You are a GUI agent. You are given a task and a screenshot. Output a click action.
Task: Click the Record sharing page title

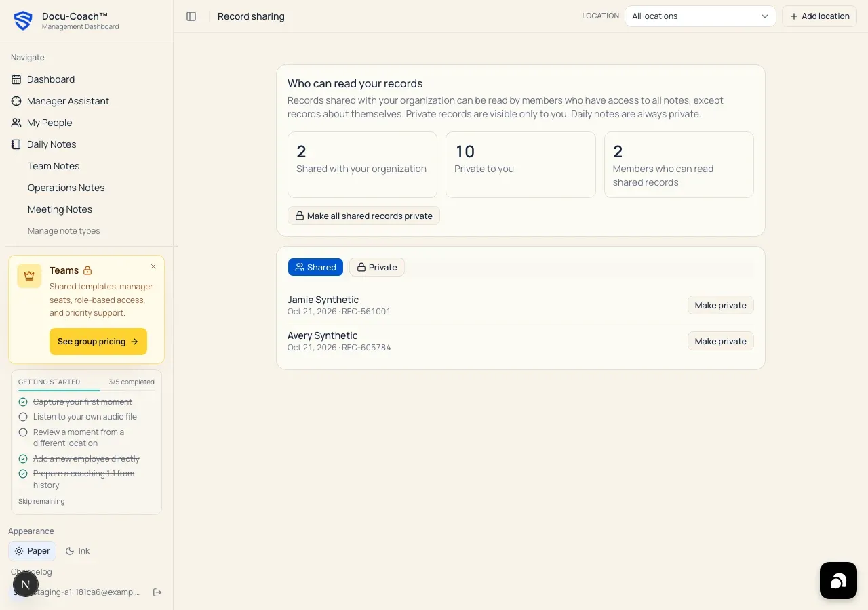(x=251, y=16)
